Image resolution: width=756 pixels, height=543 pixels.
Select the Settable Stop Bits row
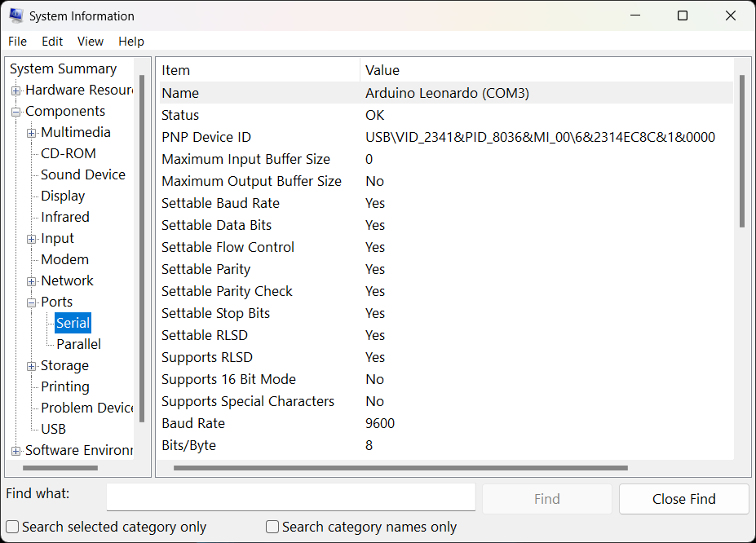point(446,313)
